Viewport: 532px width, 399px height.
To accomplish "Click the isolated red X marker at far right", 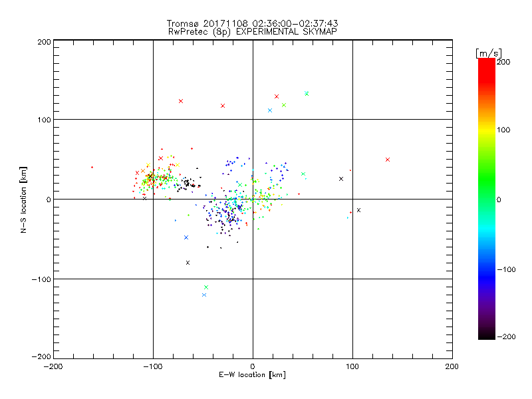I will (388, 160).
